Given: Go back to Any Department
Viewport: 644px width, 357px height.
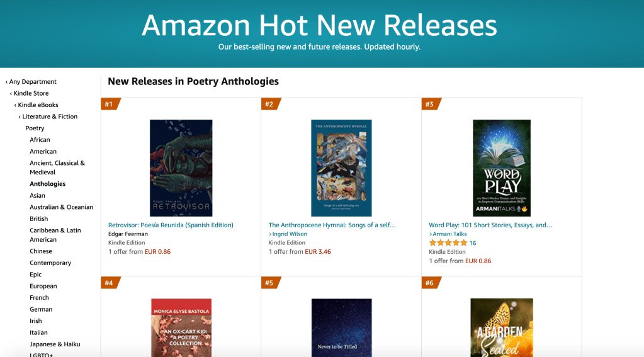Looking at the screenshot, I should point(33,82).
